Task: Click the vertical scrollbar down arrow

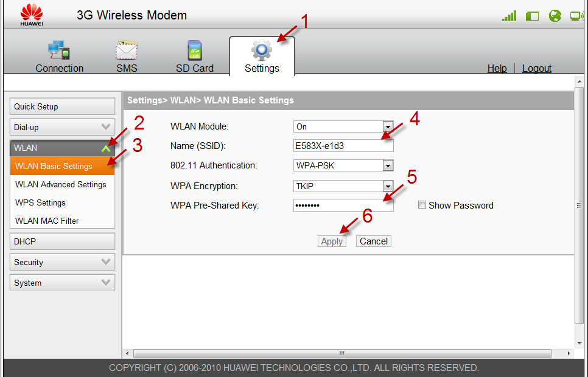Action: [579, 344]
